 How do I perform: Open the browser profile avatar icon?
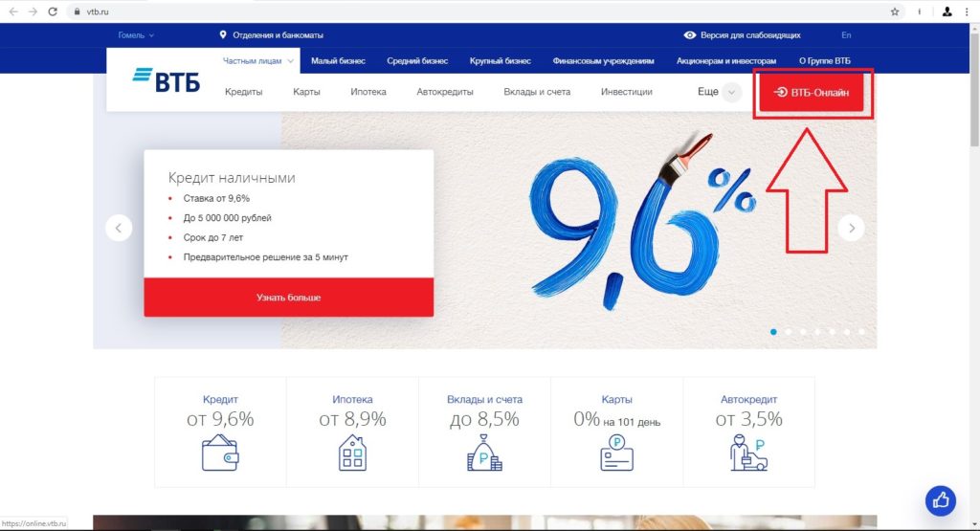pos(947,11)
